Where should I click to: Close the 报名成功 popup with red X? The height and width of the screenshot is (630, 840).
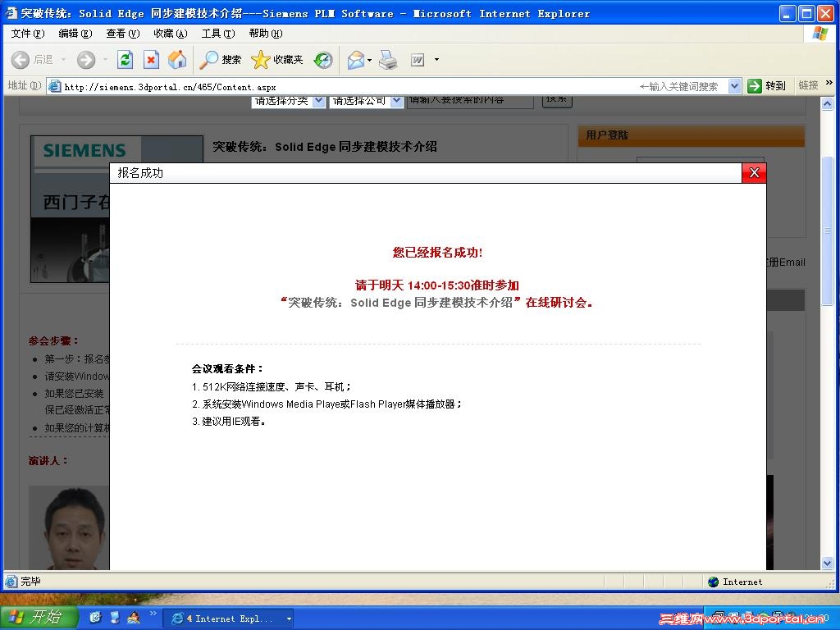coord(755,172)
